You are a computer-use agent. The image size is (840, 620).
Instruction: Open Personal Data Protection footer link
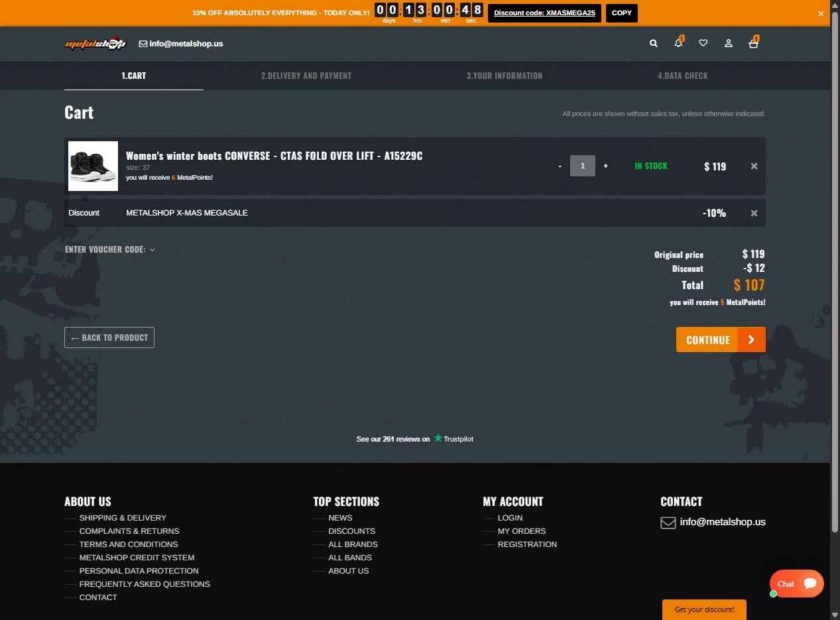[x=139, y=571]
